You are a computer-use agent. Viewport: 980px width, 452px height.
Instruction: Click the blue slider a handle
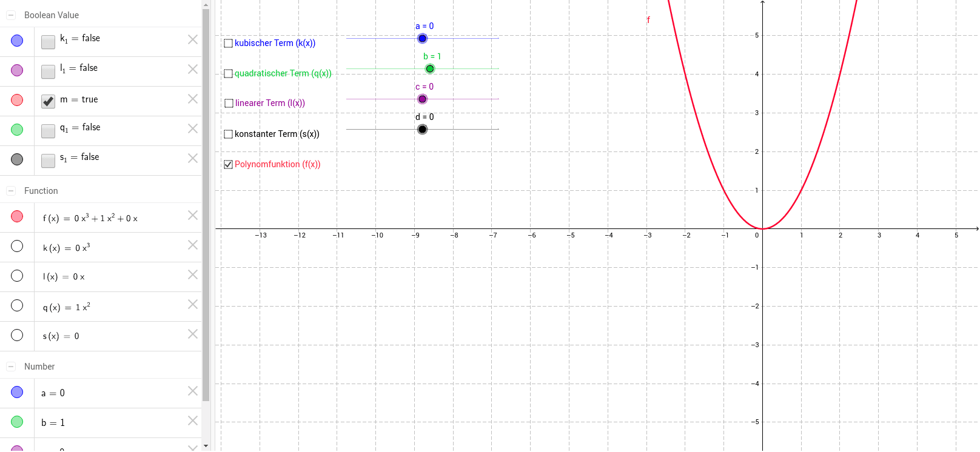point(423,38)
